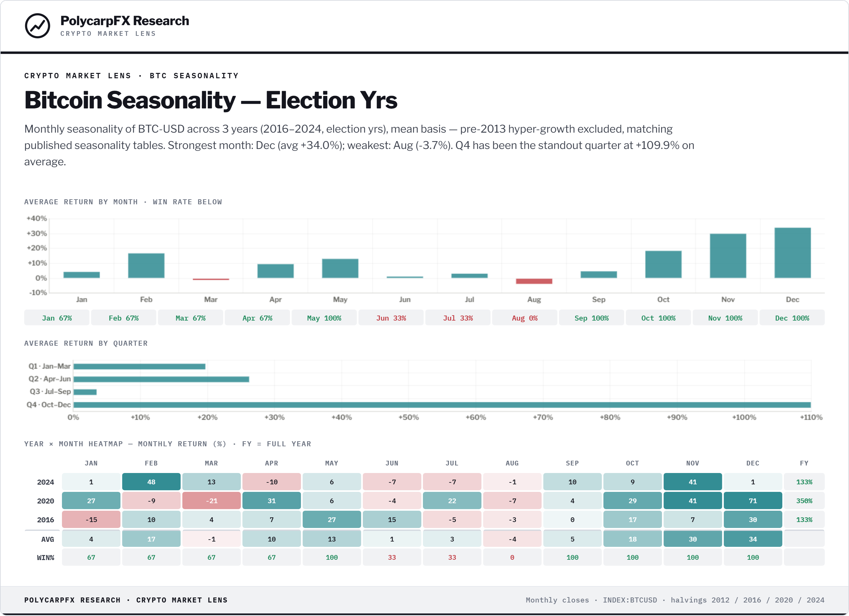The width and height of the screenshot is (849, 616).
Task: Select the 2020 Dec heatmap cell showing 71
Action: pos(753,500)
